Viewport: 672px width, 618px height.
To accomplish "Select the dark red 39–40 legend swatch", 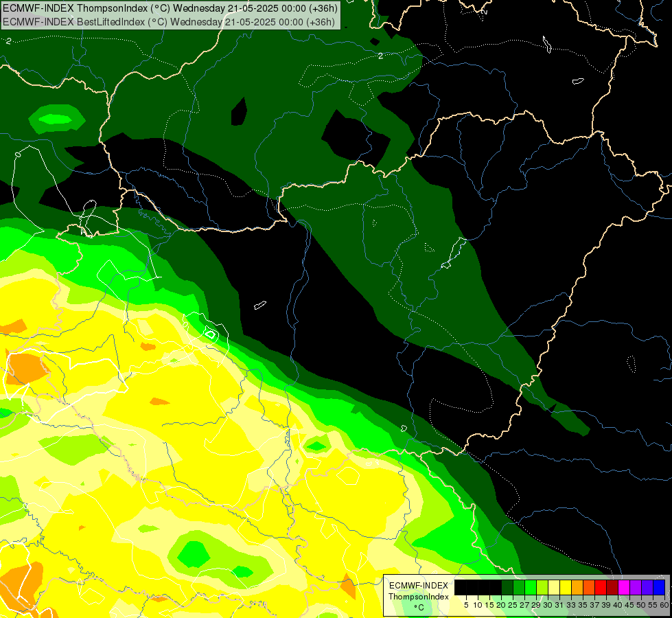I will (x=612, y=588).
